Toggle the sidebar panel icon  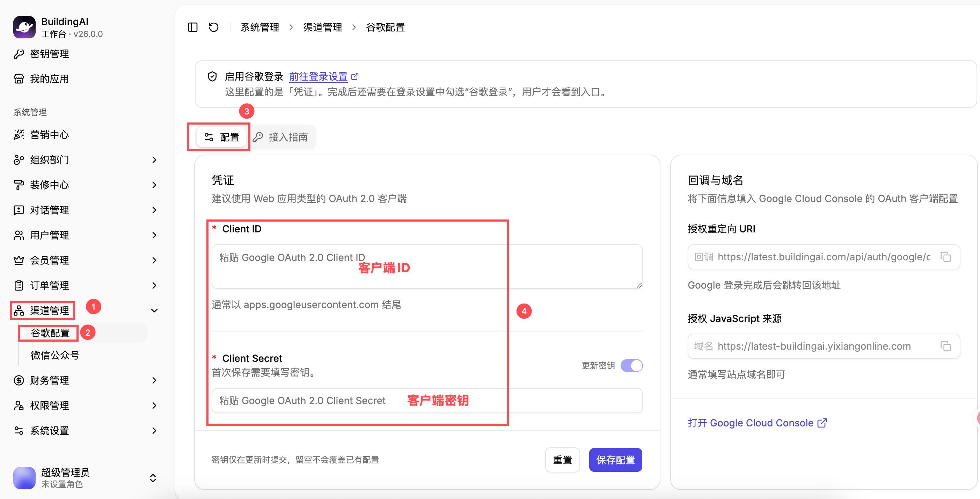tap(193, 27)
